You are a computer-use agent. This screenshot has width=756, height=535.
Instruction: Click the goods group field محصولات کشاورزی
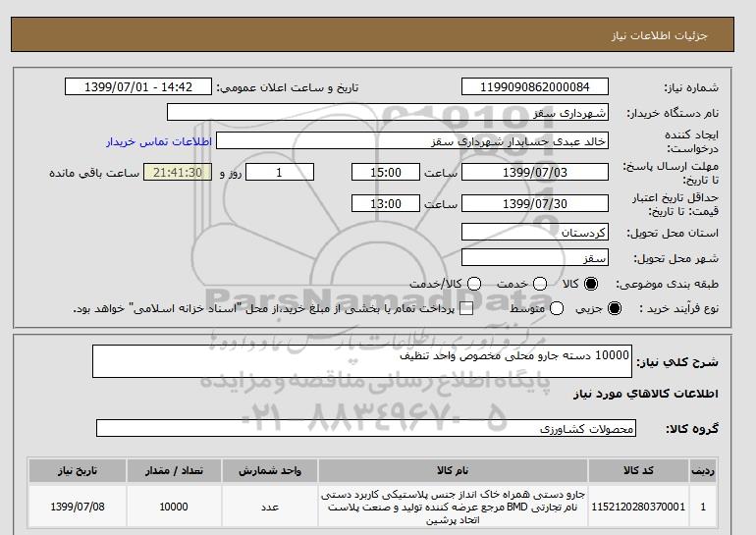[366, 428]
